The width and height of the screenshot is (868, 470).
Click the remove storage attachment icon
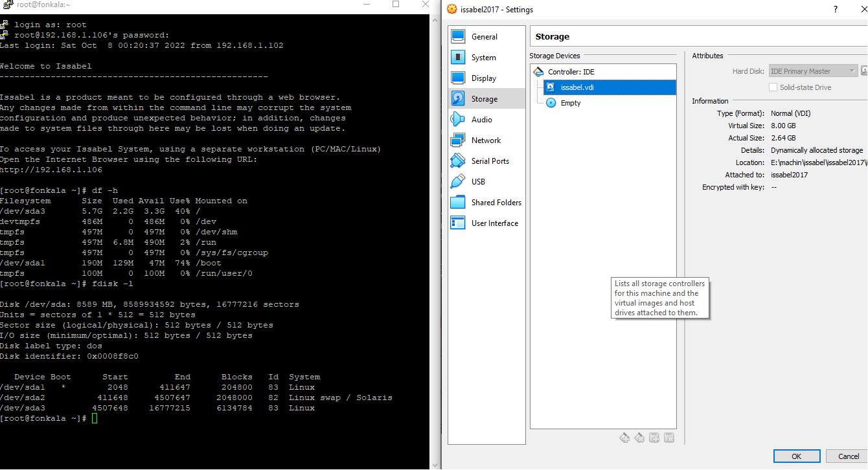click(669, 438)
